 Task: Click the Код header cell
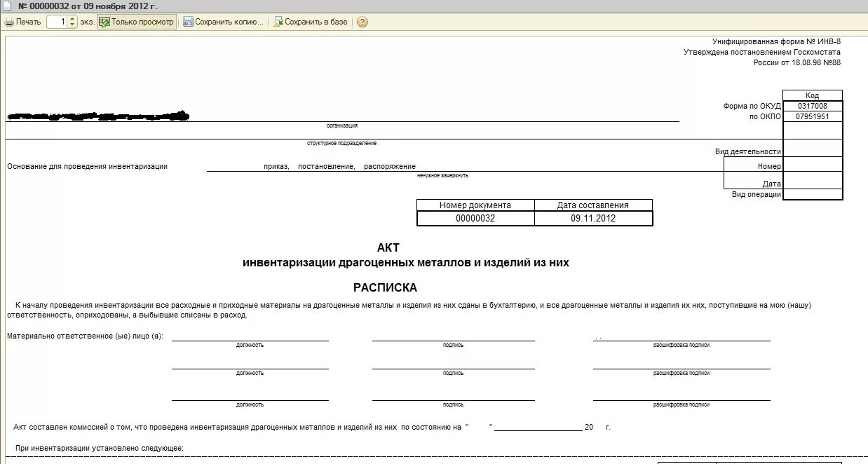point(813,95)
